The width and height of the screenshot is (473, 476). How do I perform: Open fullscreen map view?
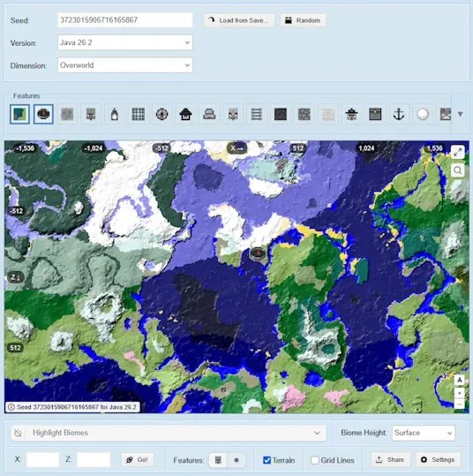coord(457,152)
